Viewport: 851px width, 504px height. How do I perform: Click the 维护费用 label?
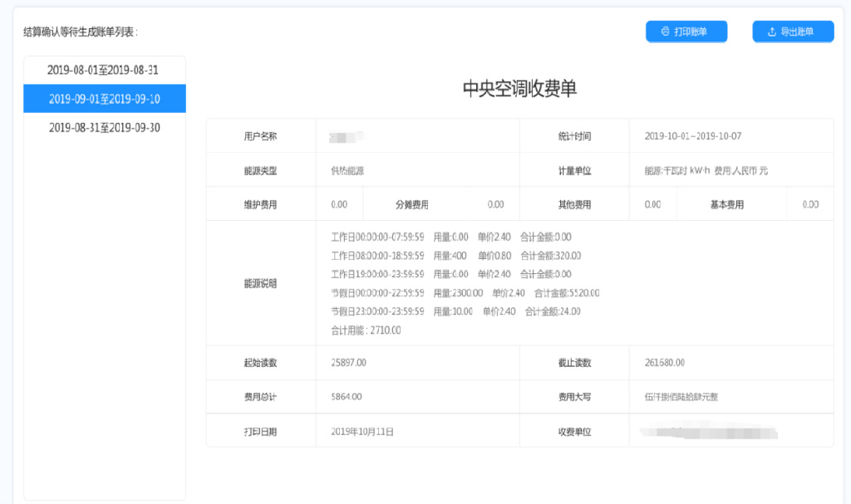pos(260,204)
